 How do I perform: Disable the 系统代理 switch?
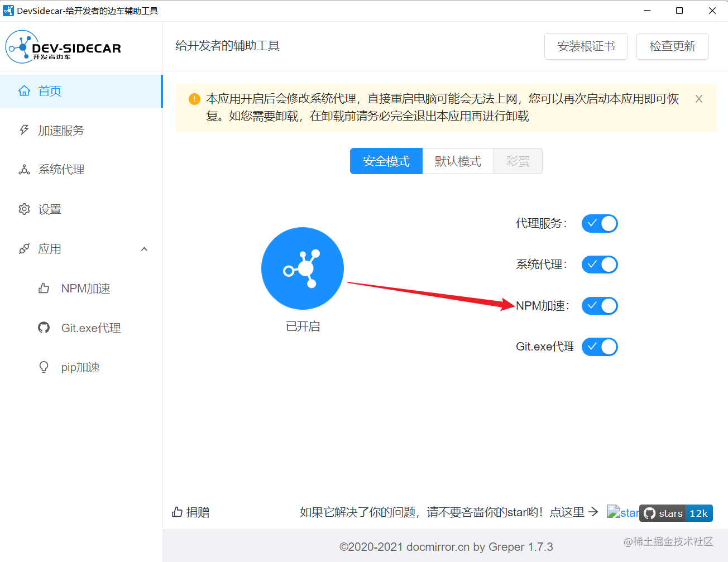coord(600,265)
